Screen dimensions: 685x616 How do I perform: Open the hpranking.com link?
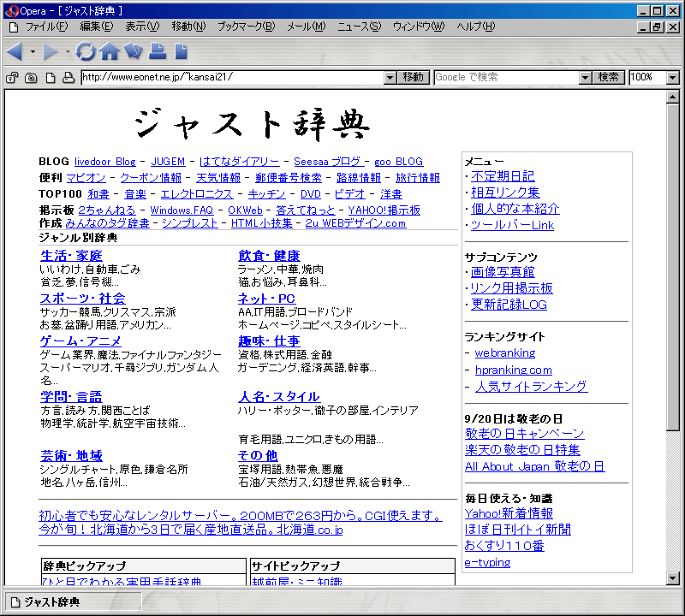click(514, 370)
